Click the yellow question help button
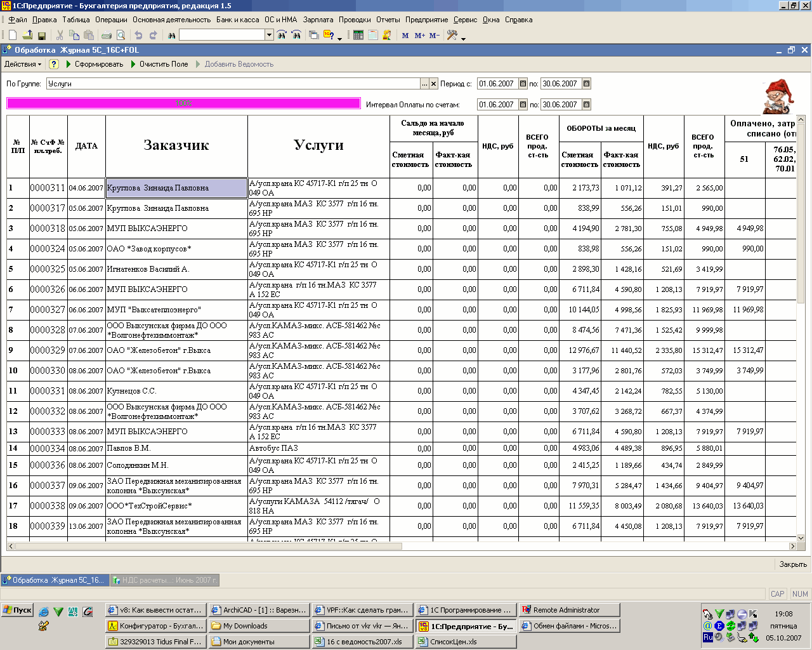The height and width of the screenshot is (650, 812). [x=54, y=64]
